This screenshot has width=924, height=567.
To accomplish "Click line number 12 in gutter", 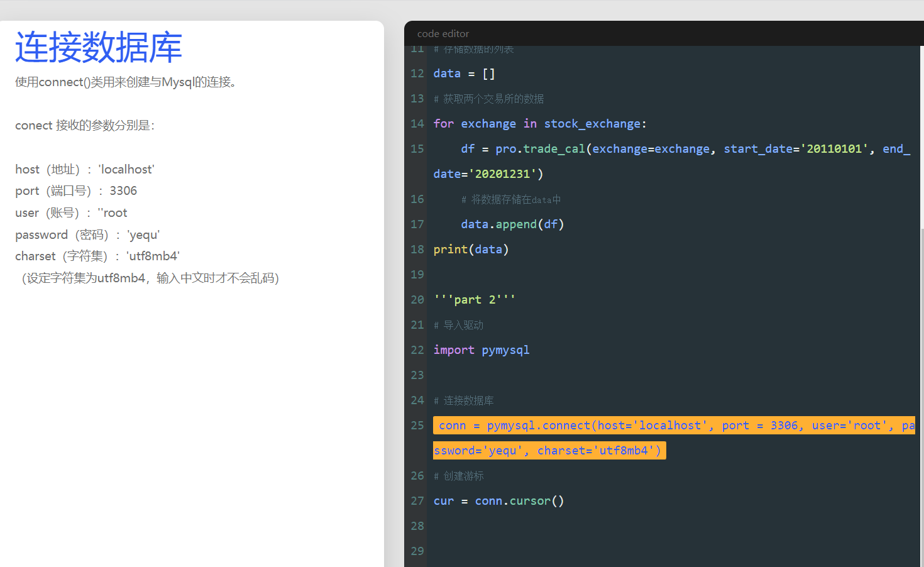I will click(x=417, y=74).
